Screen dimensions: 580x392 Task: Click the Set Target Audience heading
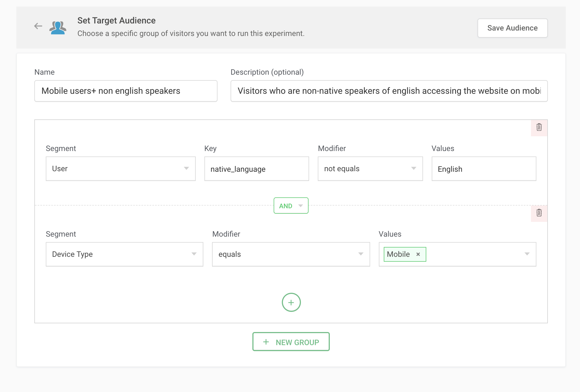(x=116, y=21)
